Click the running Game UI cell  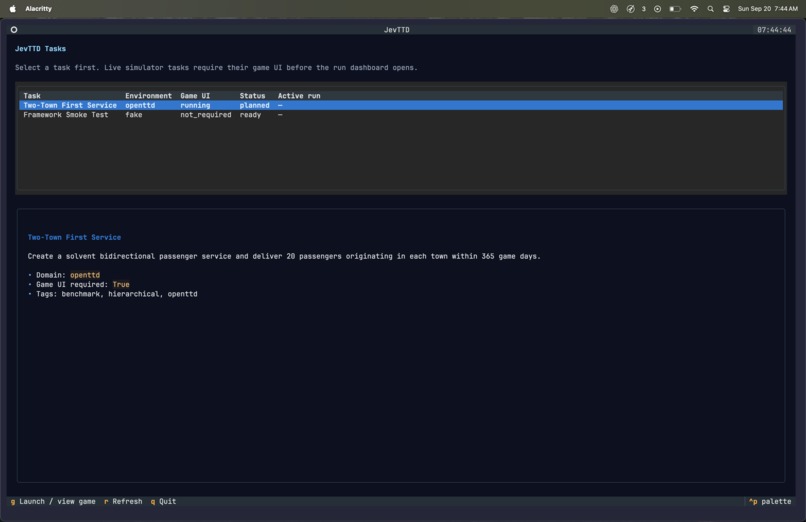pos(195,105)
